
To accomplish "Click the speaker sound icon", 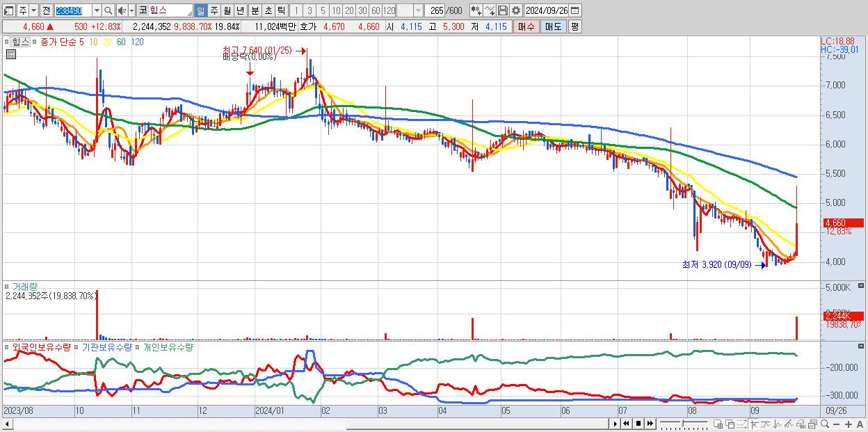I will [122, 11].
